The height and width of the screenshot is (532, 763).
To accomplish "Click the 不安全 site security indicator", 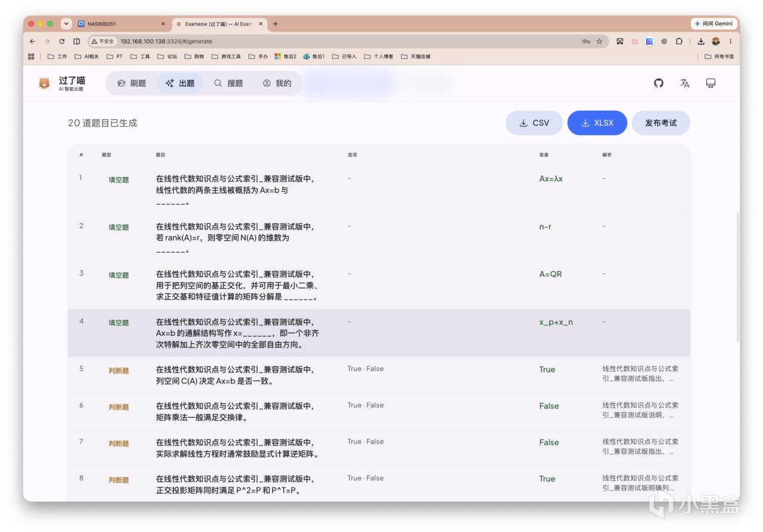I will coord(103,41).
